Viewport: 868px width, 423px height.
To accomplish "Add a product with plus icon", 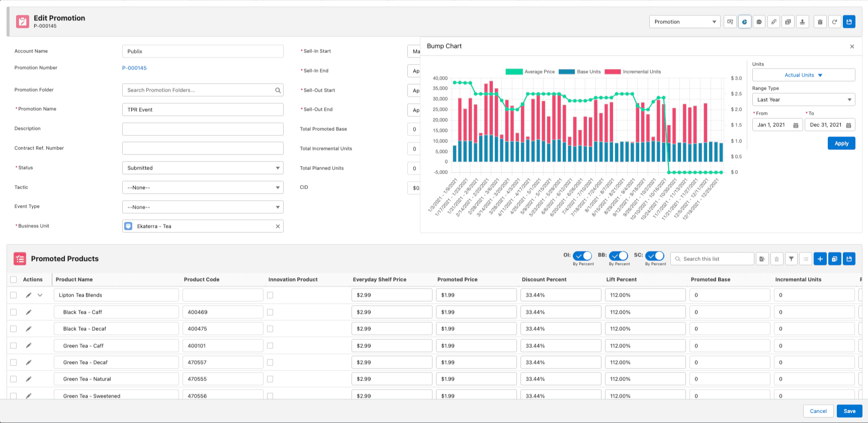I will click(820, 259).
